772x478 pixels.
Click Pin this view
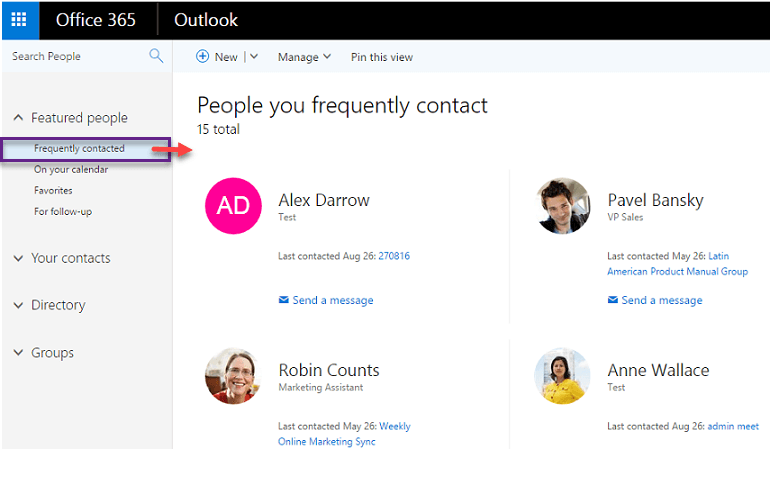tap(381, 57)
